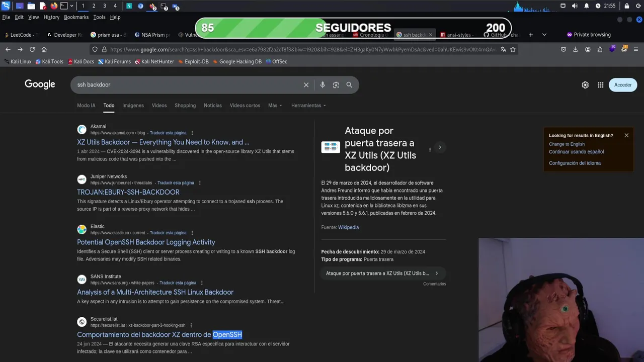644x362 pixels.
Task: Open the notifications bell in the panel
Action: pos(587,6)
